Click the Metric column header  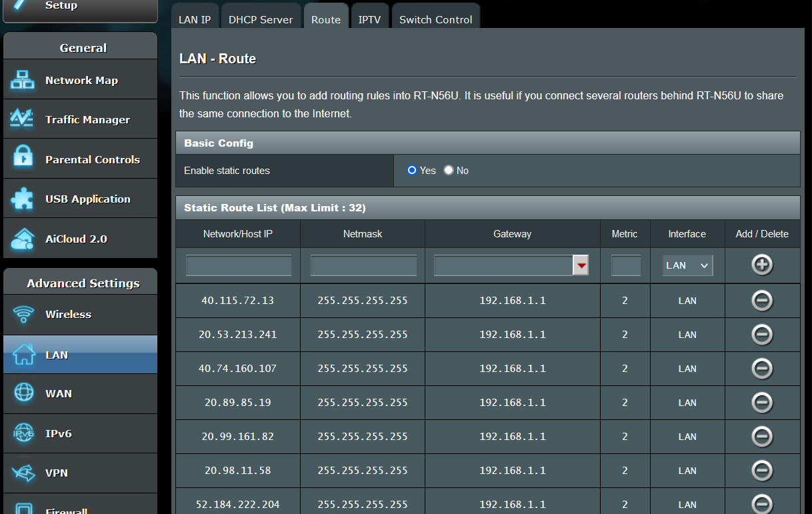(x=625, y=234)
